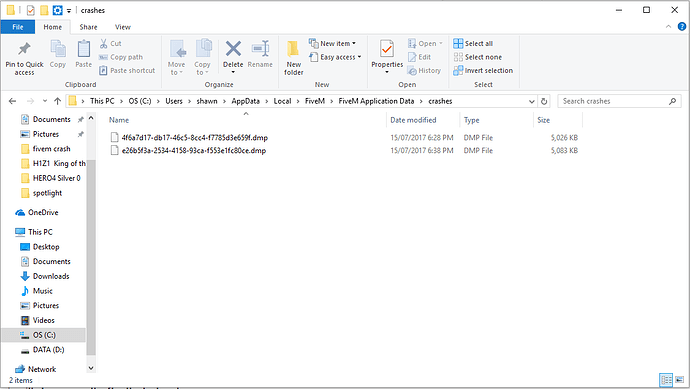Sort files by Date modified column
This screenshot has height=389, width=690.
tap(413, 120)
